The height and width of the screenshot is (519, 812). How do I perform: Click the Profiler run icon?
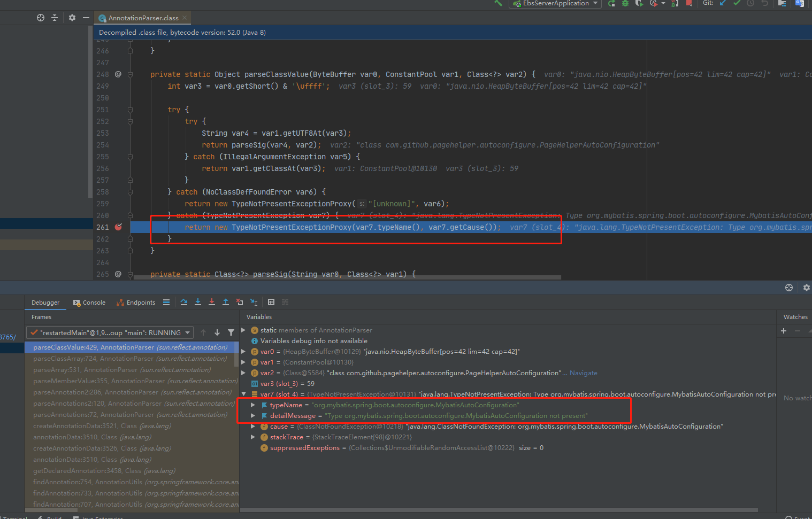pyautogui.click(x=655, y=3)
